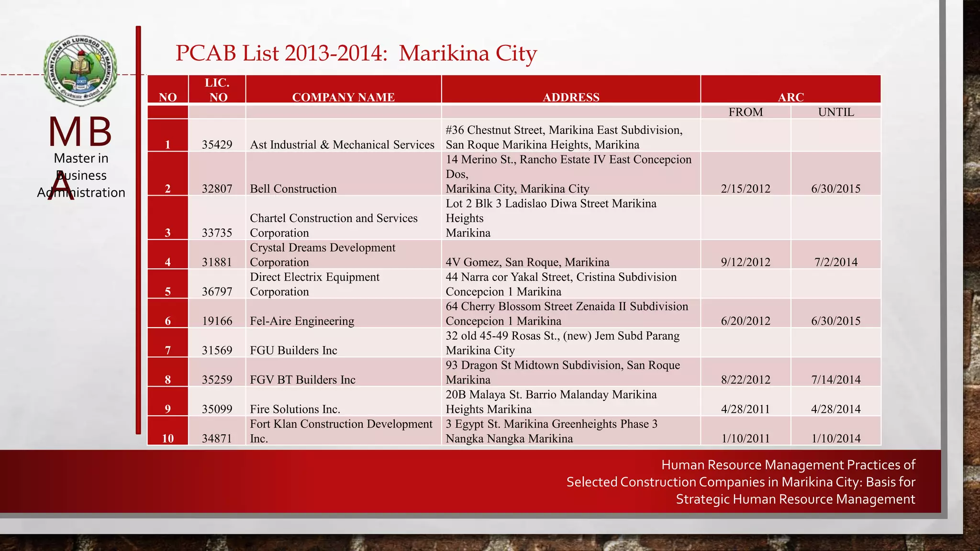Click the university seal logo
This screenshot has height=551, width=980.
(80, 71)
